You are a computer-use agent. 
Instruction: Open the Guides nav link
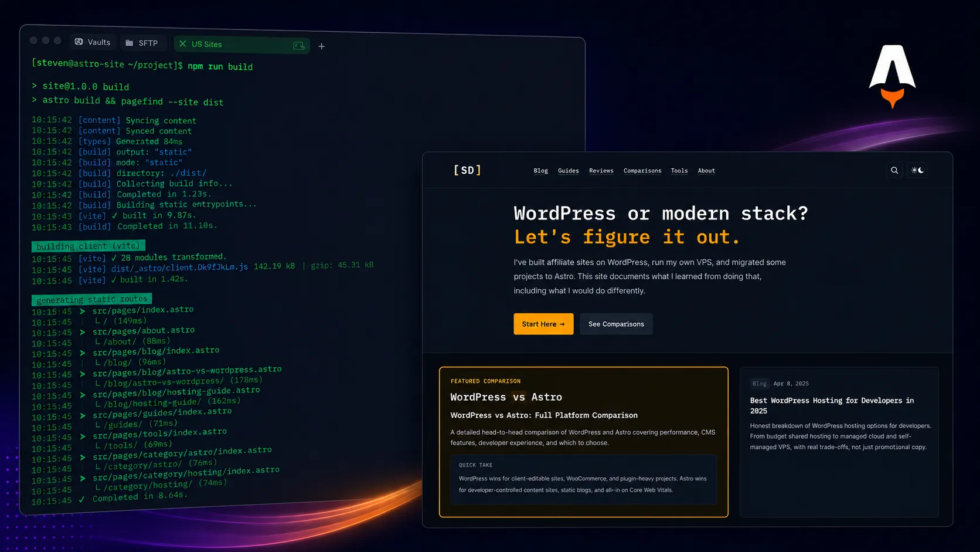[x=568, y=171]
